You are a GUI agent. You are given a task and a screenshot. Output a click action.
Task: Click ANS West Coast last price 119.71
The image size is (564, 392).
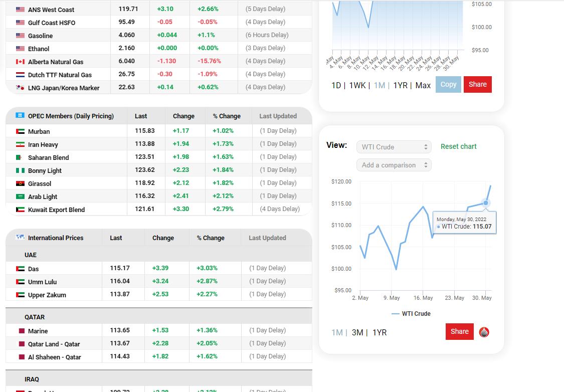[128, 9]
